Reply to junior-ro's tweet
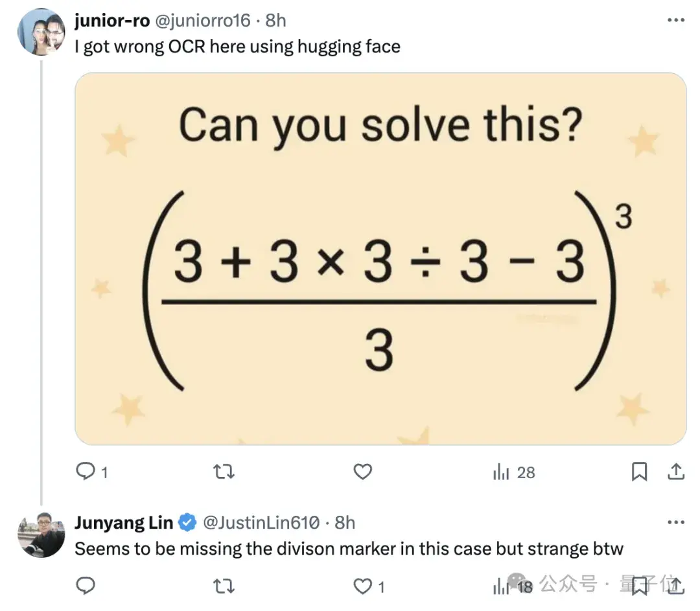 point(86,472)
